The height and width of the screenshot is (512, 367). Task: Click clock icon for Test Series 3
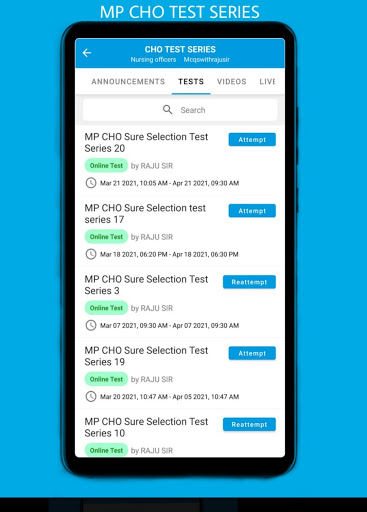[x=91, y=325]
